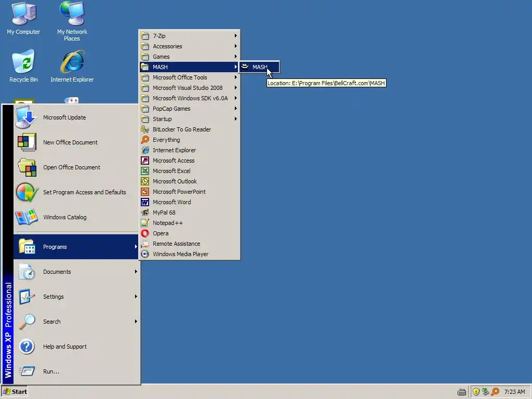Viewport: 532px width, 399px height.
Task: Click the Microsoft Excel icon
Action: click(145, 171)
